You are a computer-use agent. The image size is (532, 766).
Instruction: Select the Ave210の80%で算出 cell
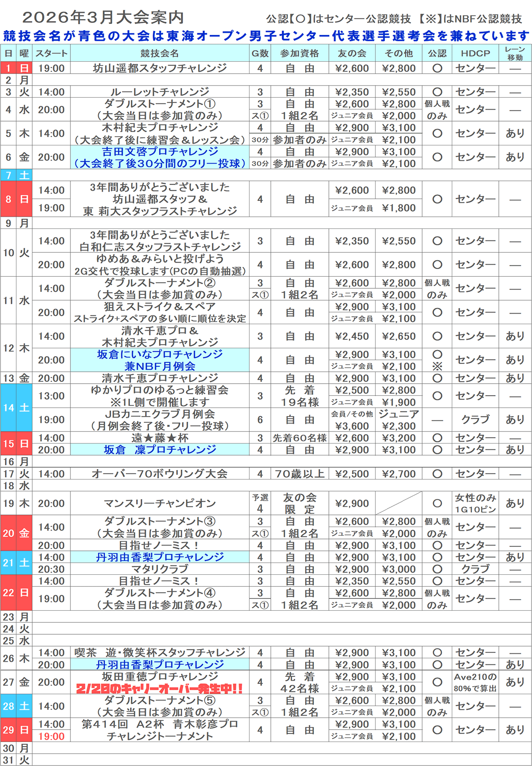pos(475,682)
